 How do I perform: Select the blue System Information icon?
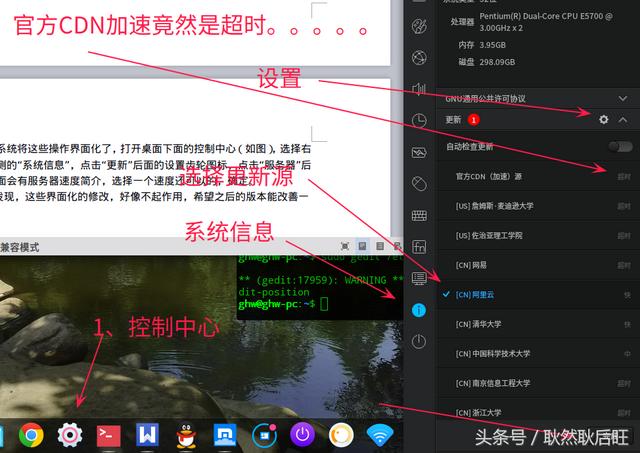pos(419,310)
